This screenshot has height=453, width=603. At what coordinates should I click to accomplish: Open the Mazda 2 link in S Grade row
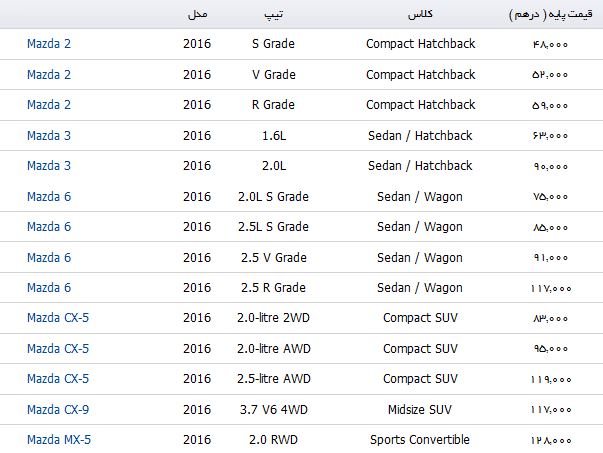(49, 44)
